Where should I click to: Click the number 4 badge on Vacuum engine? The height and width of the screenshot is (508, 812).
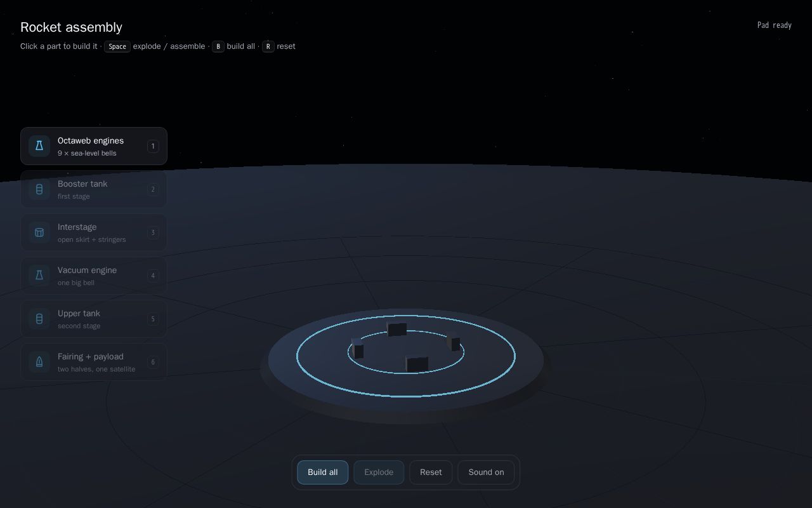point(153,276)
